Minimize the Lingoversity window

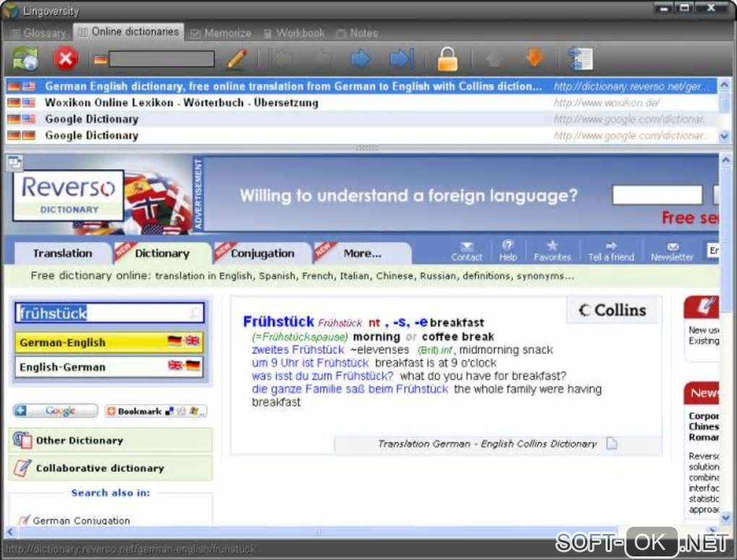[x=664, y=9]
